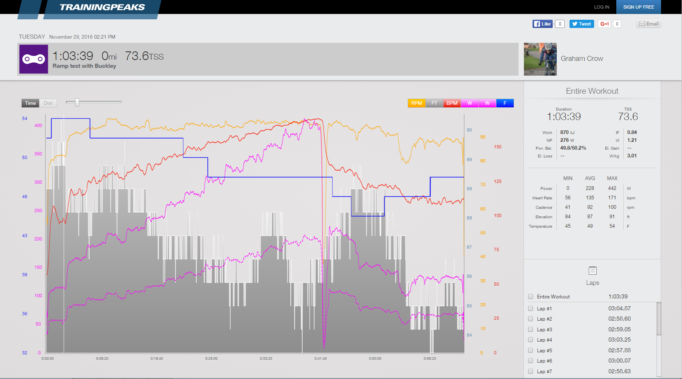Viewport: 682px width, 379px height.
Task: Toggle the W power channel beside BPM
Action: 470,103
